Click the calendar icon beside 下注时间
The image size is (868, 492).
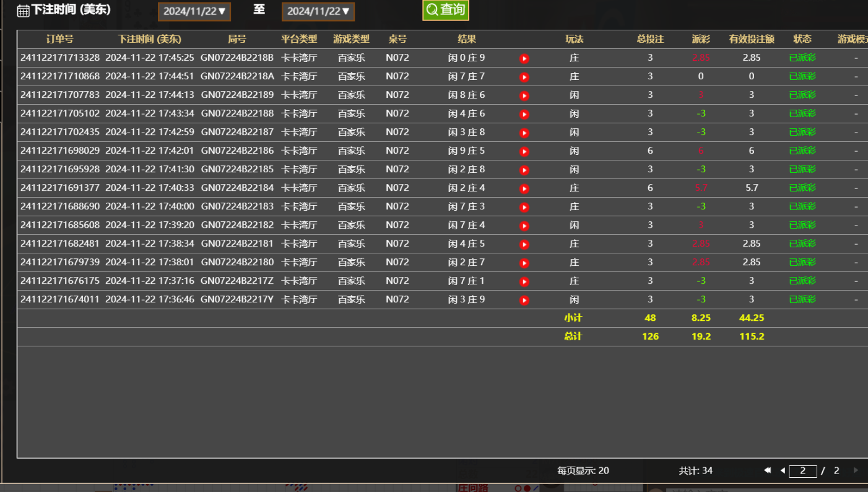[23, 11]
